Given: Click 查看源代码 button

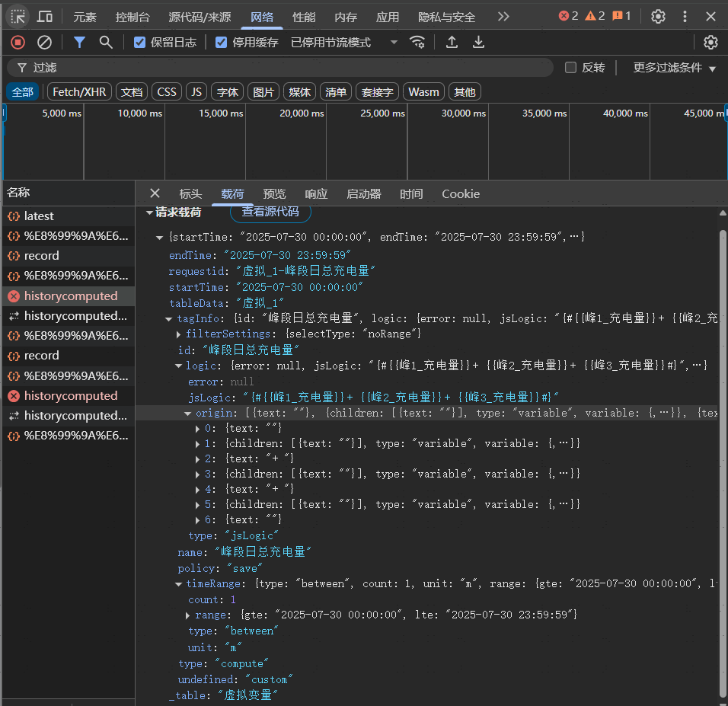Looking at the screenshot, I should tap(270, 211).
